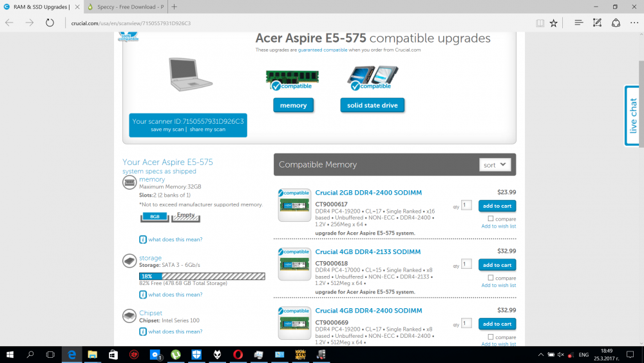Open the storage specs link
Image resolution: width=644 pixels, height=363 pixels.
coord(150,258)
